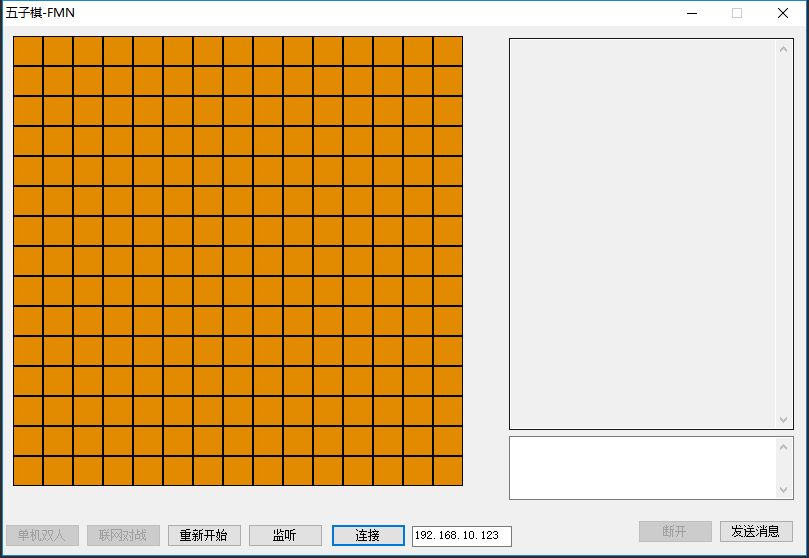Focus the IP address field 192.168.10.123
This screenshot has width=809, height=558.
pyautogui.click(x=461, y=536)
